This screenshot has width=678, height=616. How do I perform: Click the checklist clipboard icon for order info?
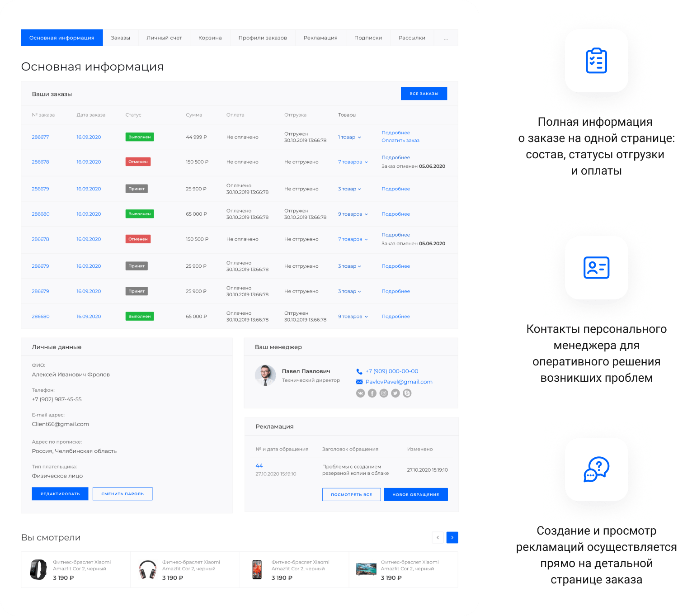[x=596, y=61]
